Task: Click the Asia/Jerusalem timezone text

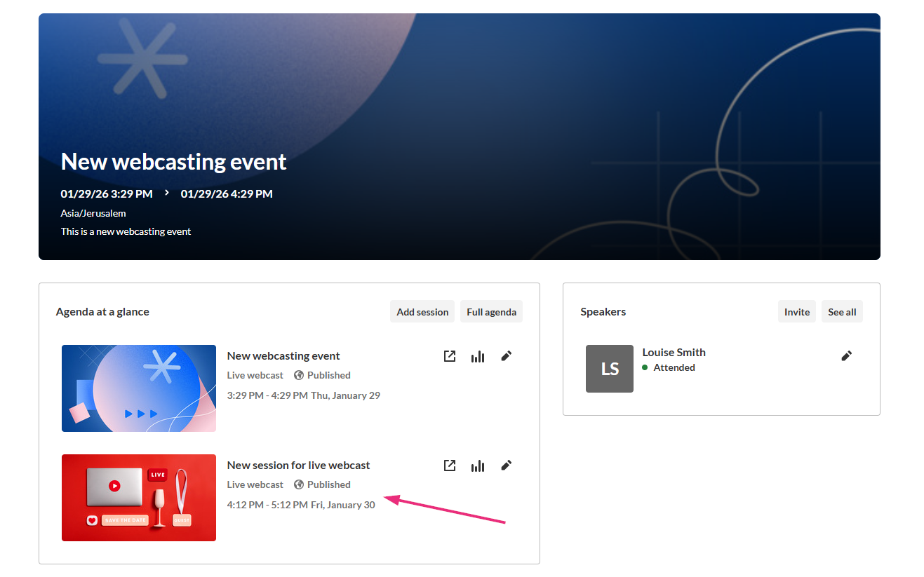Action: 93,213
